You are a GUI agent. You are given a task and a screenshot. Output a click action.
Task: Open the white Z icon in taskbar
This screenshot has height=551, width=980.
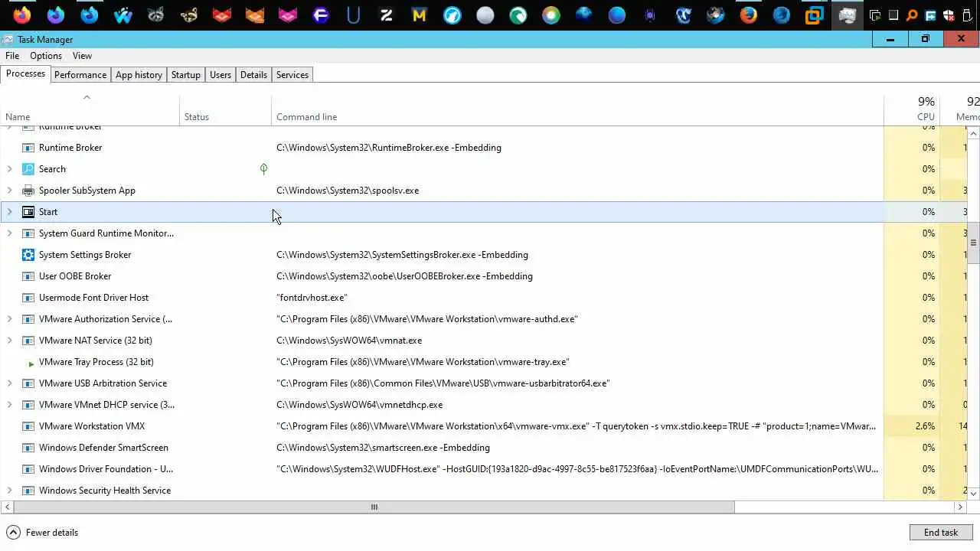click(387, 15)
